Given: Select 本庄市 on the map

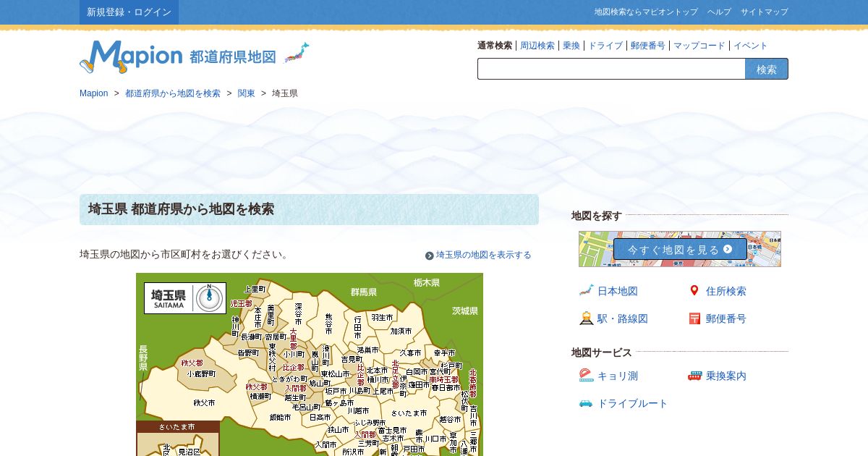Looking at the screenshot, I should [x=258, y=317].
